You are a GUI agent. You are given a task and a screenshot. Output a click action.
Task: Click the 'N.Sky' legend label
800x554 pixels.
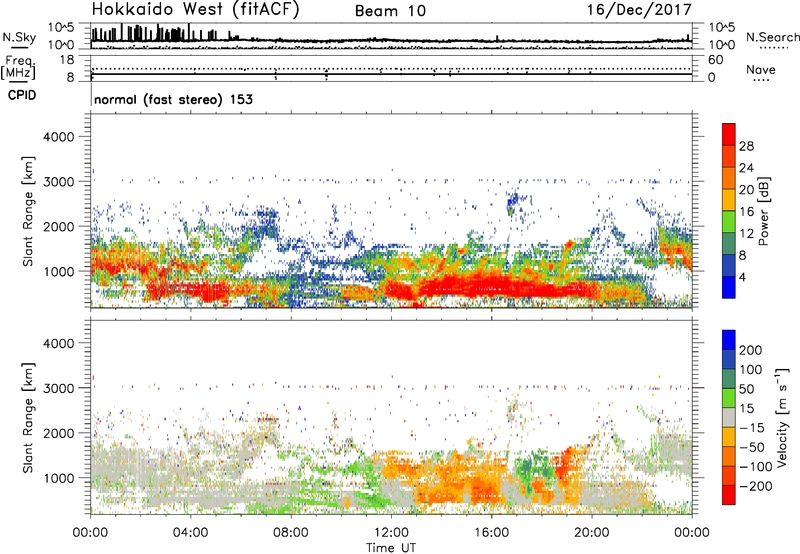click(x=19, y=37)
